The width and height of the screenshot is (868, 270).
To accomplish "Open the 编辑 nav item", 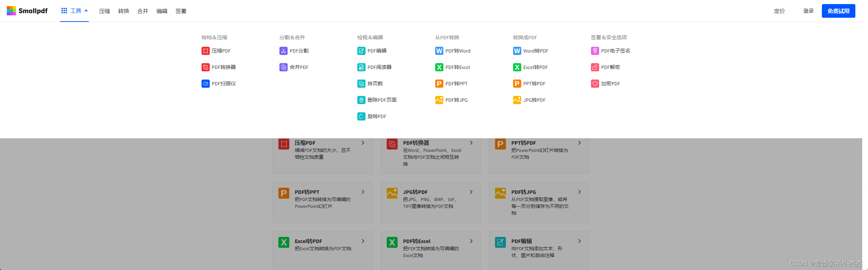I will click(162, 11).
